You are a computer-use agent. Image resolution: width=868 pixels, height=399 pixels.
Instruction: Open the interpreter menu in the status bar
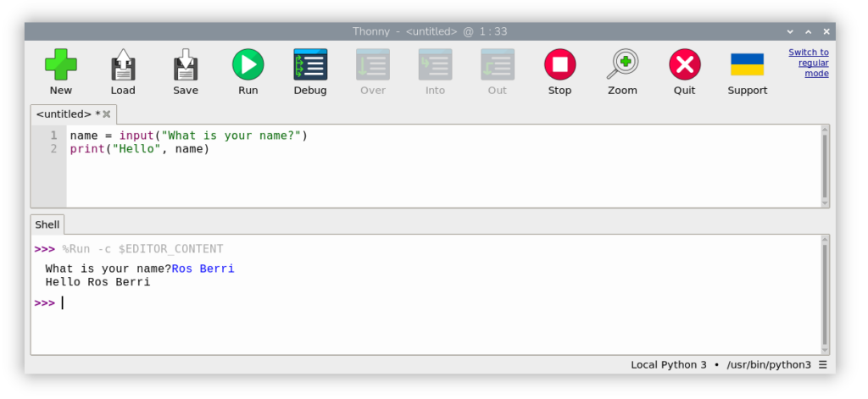823,365
